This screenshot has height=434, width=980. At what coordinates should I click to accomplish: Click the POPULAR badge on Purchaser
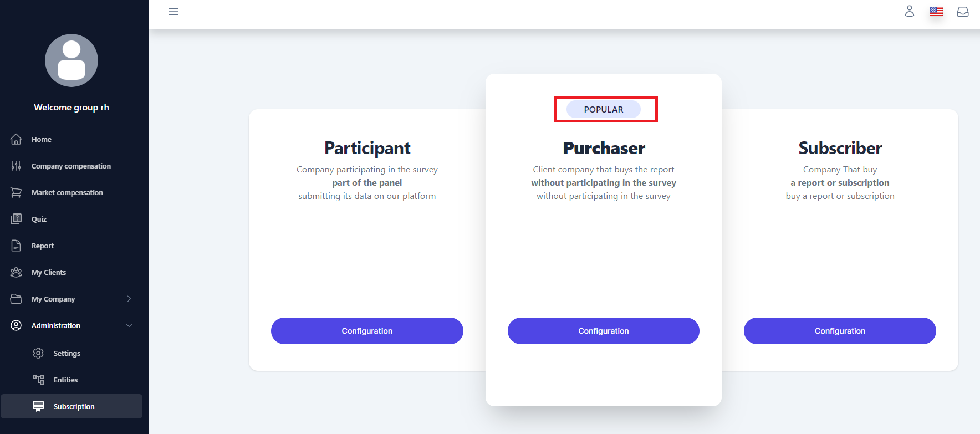coord(604,109)
